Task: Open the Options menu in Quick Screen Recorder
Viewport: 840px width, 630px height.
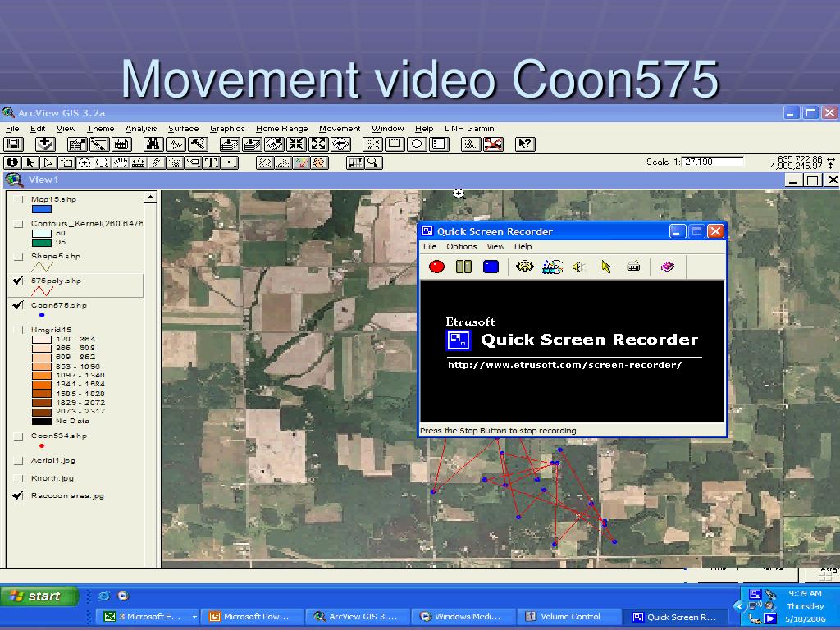Action: pos(461,246)
